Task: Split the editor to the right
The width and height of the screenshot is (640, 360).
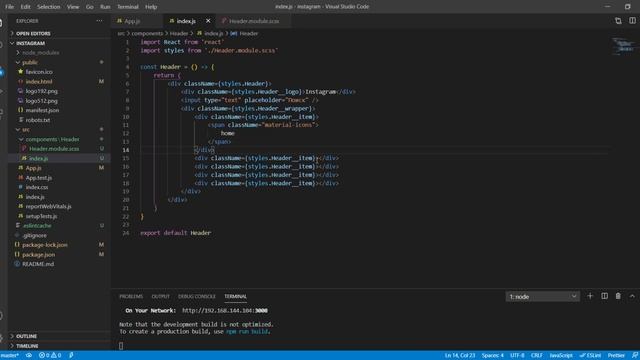Action: (x=632, y=21)
